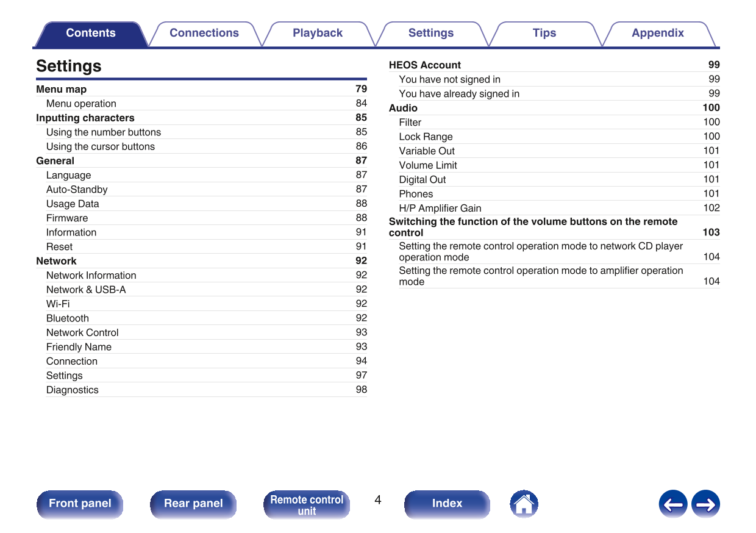This screenshot has height=533, width=756.
Task: Go to next page with right arrow
Action: [x=705, y=504]
